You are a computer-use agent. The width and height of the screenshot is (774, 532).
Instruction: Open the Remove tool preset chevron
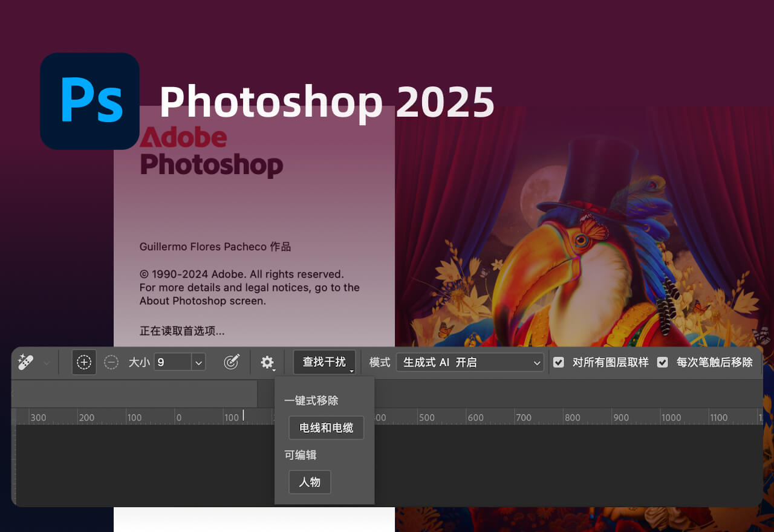click(x=46, y=362)
